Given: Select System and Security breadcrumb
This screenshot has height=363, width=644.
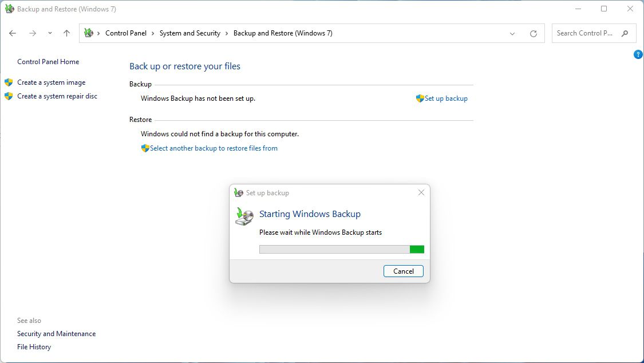Looking at the screenshot, I should [189, 33].
